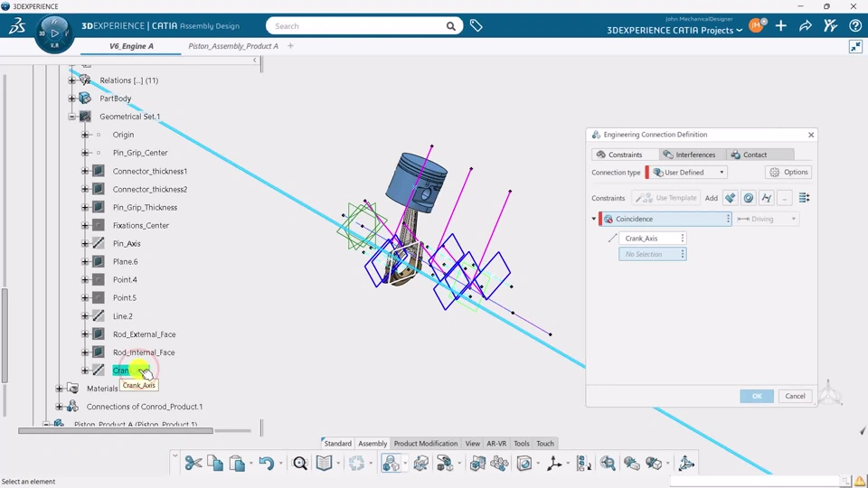Screen dimensions: 868x488
Task: Close the Engineering Connection Definition dialog
Action: click(811, 135)
